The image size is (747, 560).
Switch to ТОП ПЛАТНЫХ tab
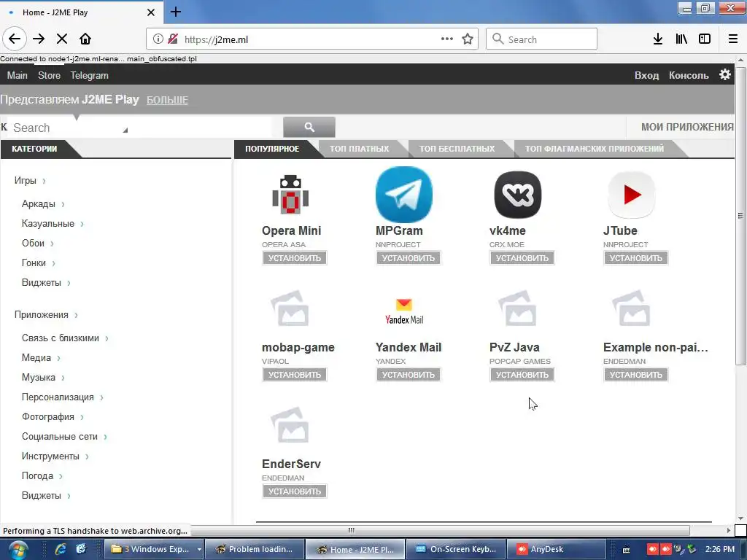[359, 149]
